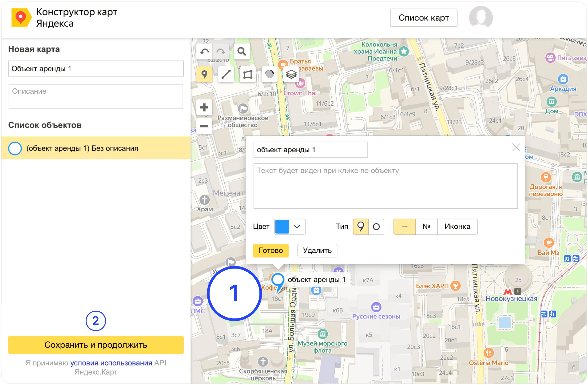Select the (объект аренды 1) list item
Image resolution: width=588 pixels, height=385 pixels.
click(96, 148)
